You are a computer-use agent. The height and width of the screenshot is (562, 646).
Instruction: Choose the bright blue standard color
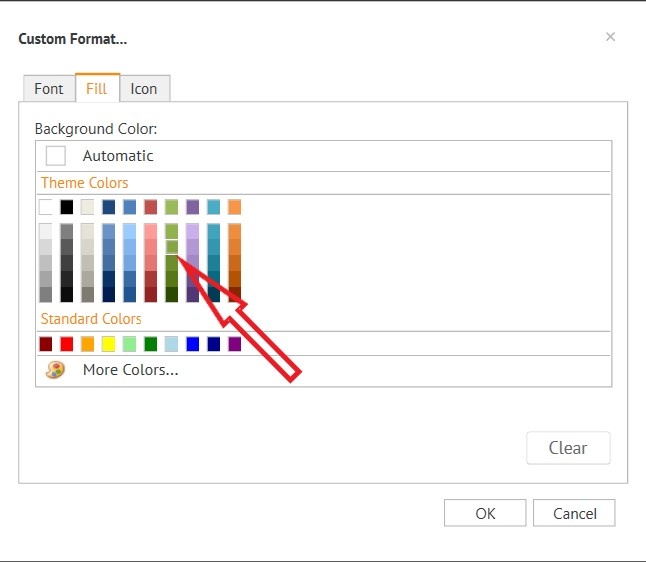pyautogui.click(x=193, y=344)
